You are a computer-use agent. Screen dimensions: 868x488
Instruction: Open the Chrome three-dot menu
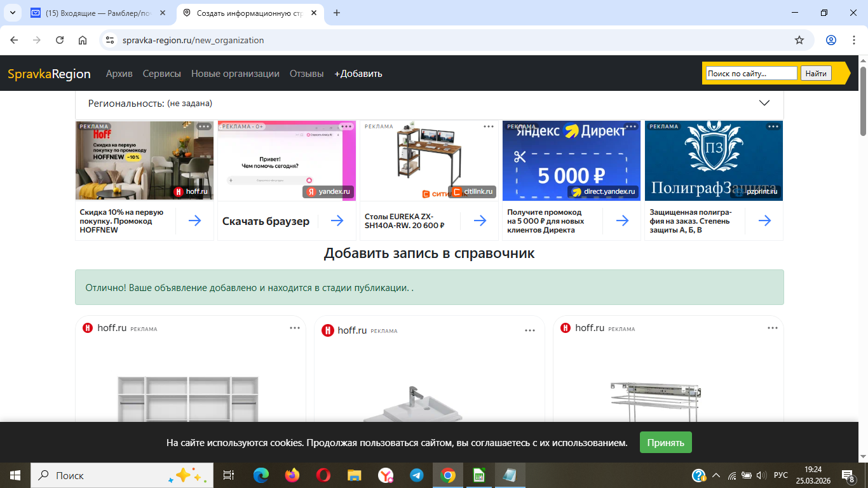[853, 40]
